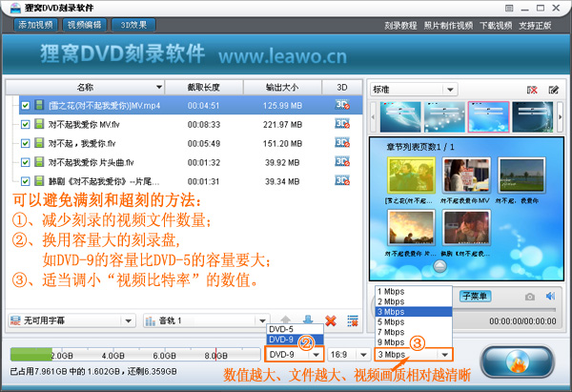This screenshot has width=572, height=392.
Task: Select 1 Mbps from bitrate list
Action: coord(414,291)
